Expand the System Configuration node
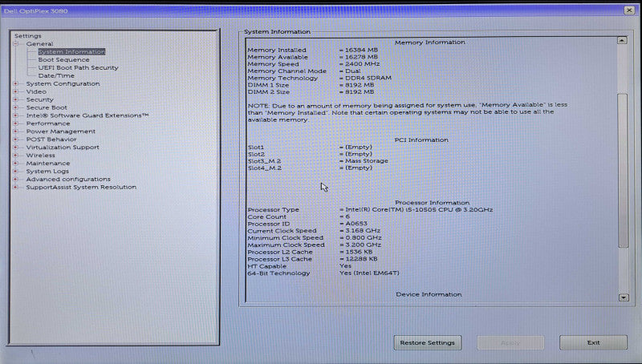Screen dimensions: 642x364 (x=15, y=83)
